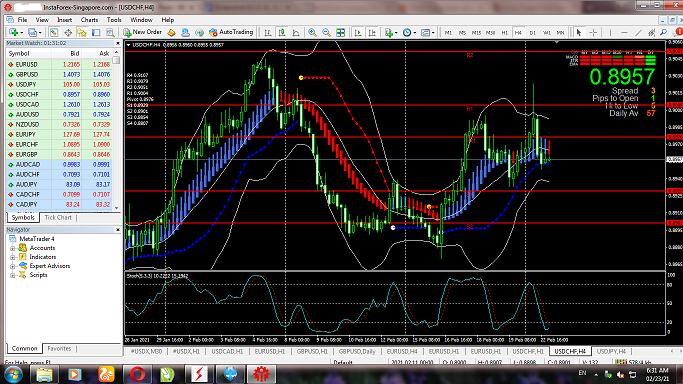The height and width of the screenshot is (384, 683).
Task: Switch to the USDJPY,H4 chart tab
Action: 611,351
